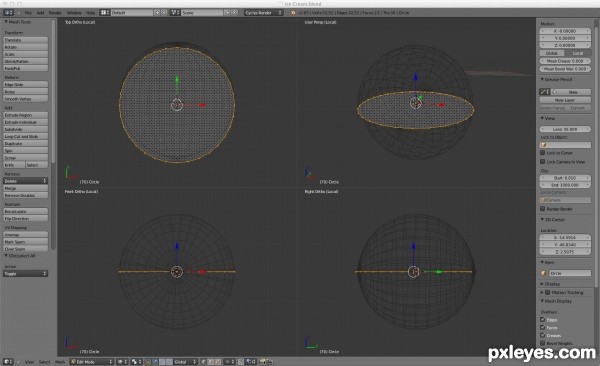Screen dimensions: 600x366
Task: Open the Select menu in 3D view header
Action: 44,362
